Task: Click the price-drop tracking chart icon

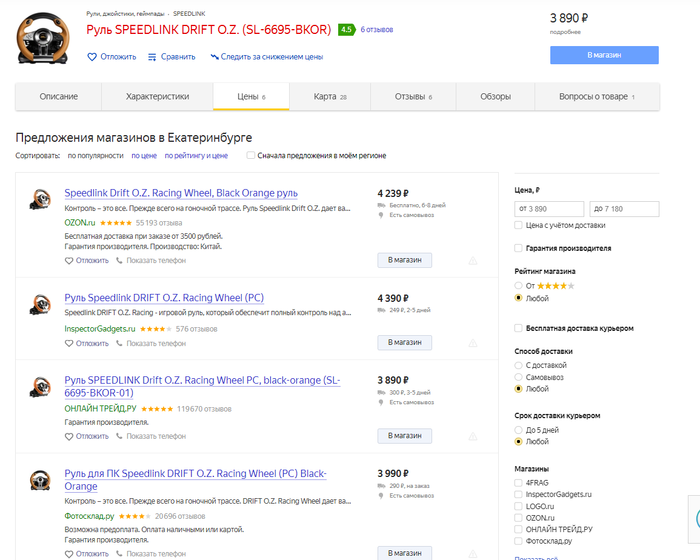Action: pyautogui.click(x=215, y=57)
